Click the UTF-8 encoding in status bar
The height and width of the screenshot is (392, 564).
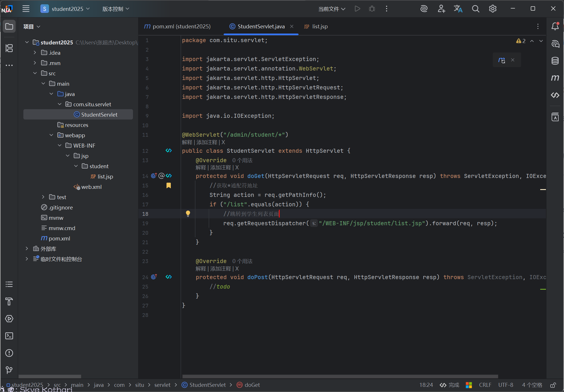pyautogui.click(x=506, y=385)
